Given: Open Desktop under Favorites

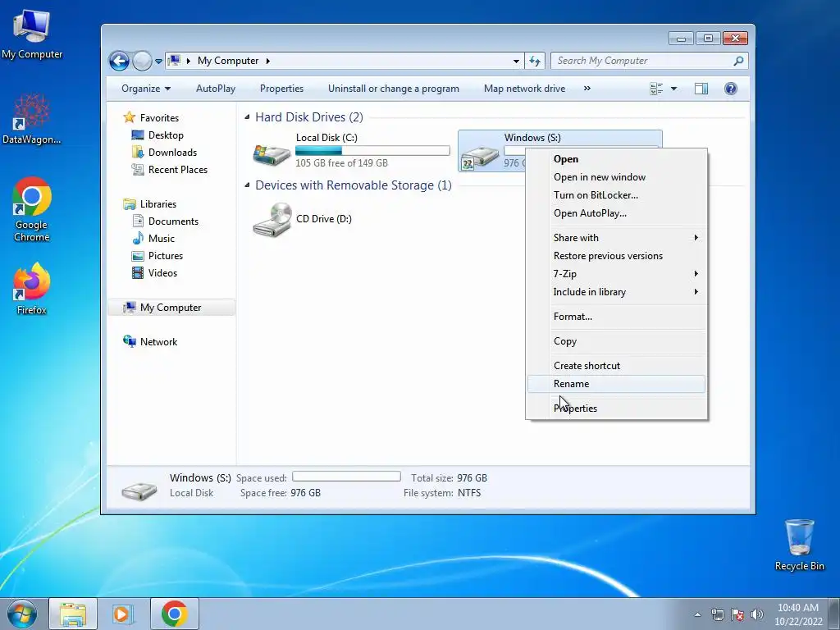Looking at the screenshot, I should [166, 135].
